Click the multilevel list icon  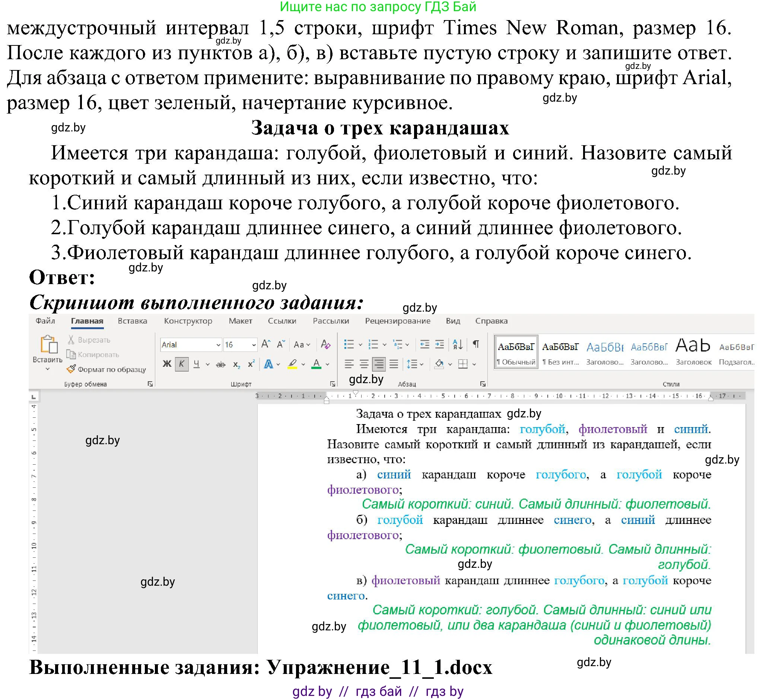tap(397, 344)
